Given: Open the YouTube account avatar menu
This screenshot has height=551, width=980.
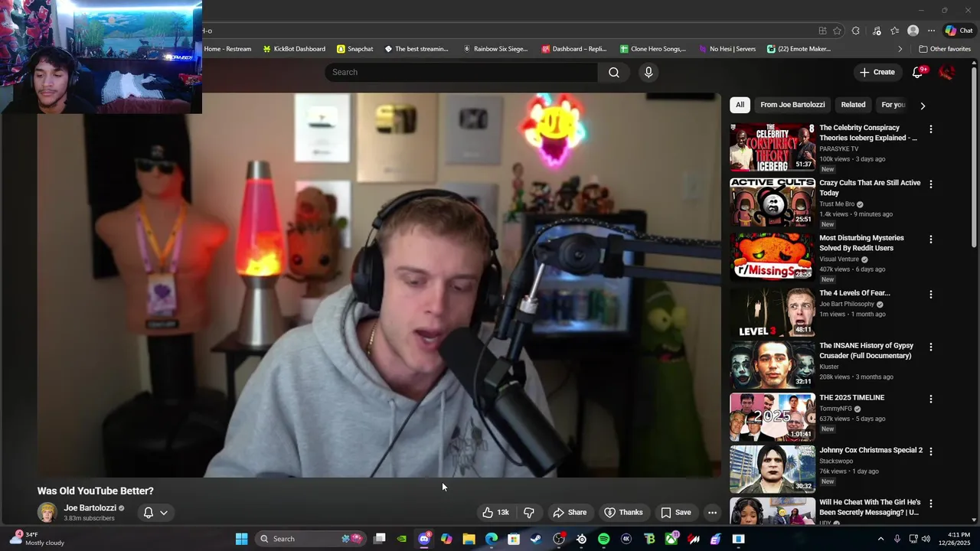Looking at the screenshot, I should pyautogui.click(x=946, y=72).
